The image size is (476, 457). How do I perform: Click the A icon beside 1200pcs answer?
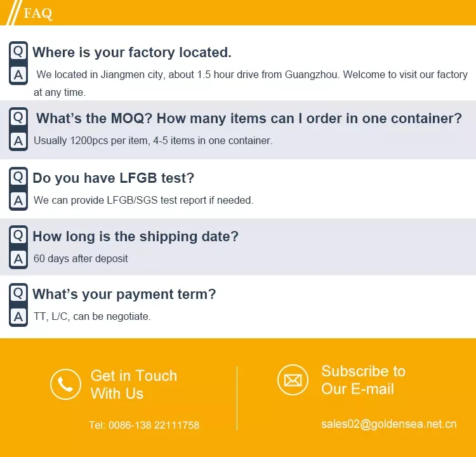pos(18,141)
